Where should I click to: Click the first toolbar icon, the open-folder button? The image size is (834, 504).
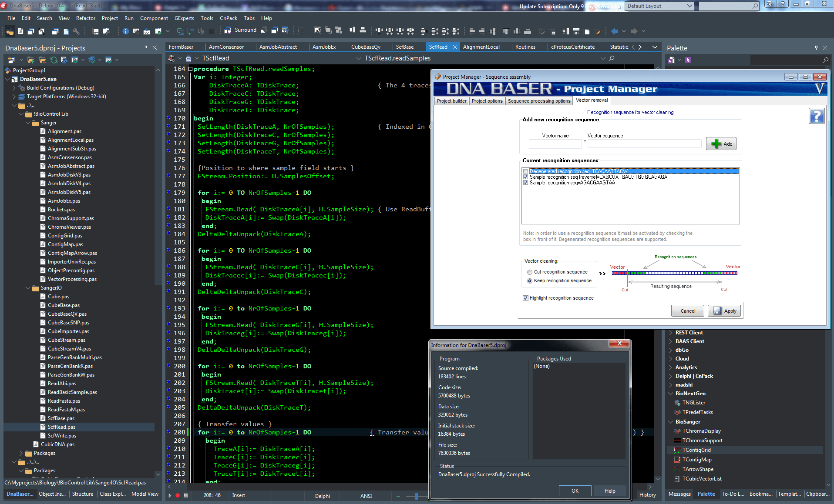pyautogui.click(x=10, y=31)
